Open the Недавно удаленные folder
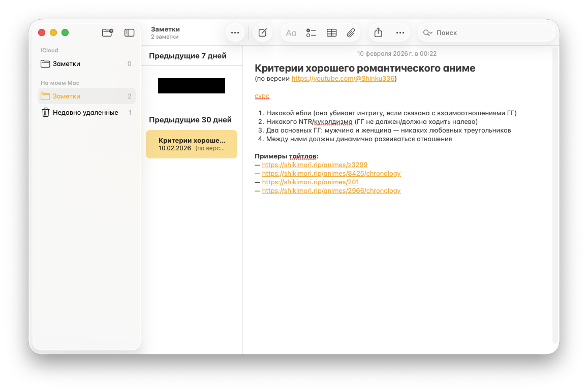 86,112
